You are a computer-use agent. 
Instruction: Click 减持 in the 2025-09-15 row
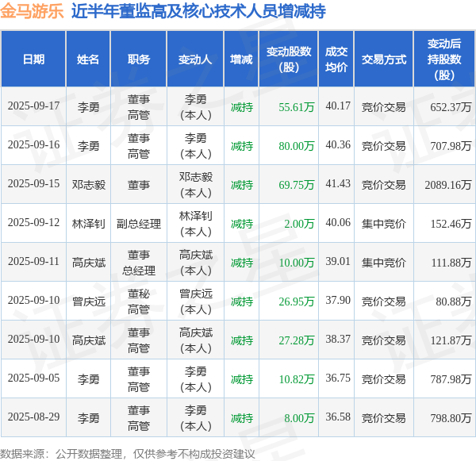click(242, 185)
